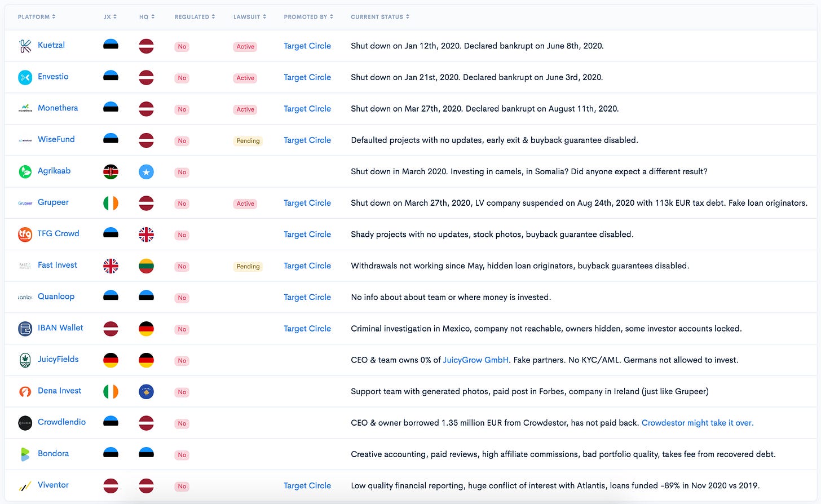The height and width of the screenshot is (504, 821).
Task: Click UK JX flag in Fast Invest row
Action: coord(111,266)
